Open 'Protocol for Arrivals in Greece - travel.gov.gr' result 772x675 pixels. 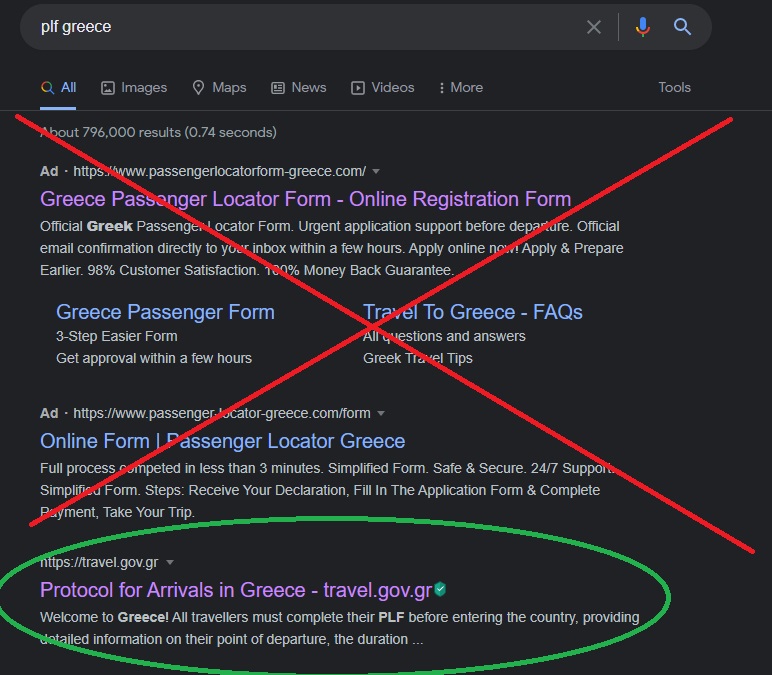point(236,590)
